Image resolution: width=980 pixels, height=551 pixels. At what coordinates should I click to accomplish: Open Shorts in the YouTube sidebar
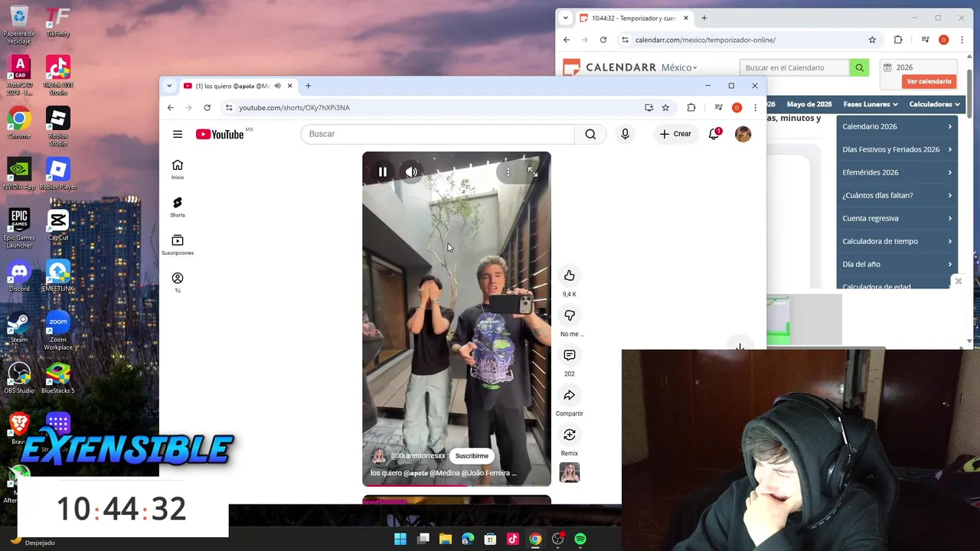pyautogui.click(x=178, y=207)
